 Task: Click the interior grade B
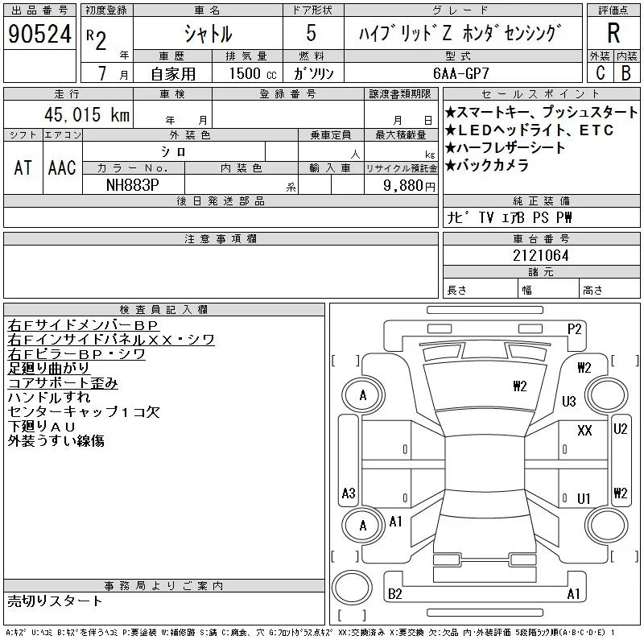pos(626,73)
